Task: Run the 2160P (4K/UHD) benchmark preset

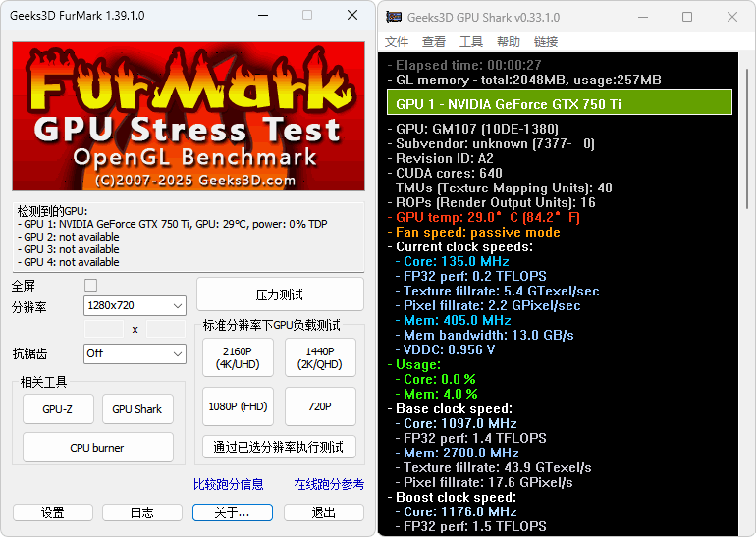Action: (x=238, y=357)
